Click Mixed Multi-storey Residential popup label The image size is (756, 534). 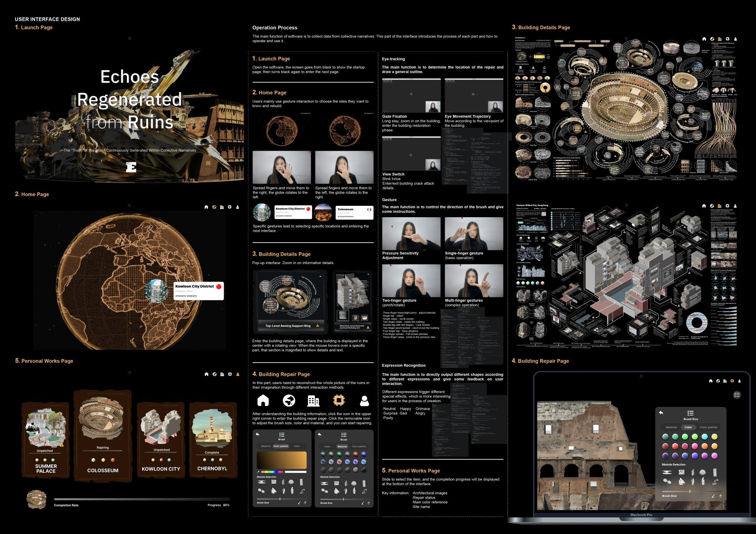(x=352, y=327)
